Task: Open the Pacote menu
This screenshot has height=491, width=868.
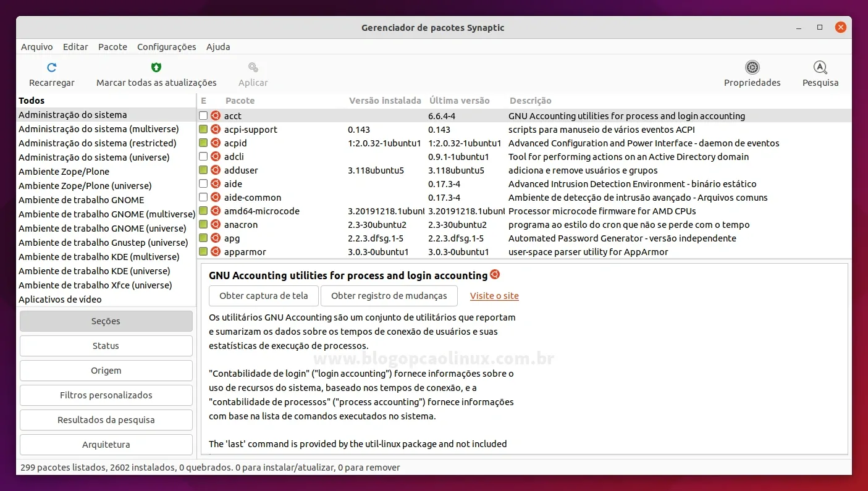Action: tap(112, 47)
